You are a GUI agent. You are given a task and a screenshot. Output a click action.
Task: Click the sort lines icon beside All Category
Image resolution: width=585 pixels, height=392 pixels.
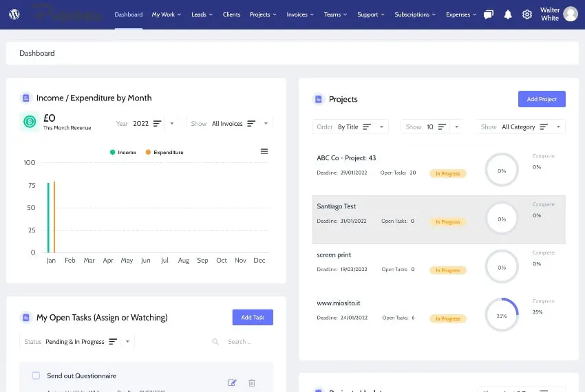pos(544,127)
